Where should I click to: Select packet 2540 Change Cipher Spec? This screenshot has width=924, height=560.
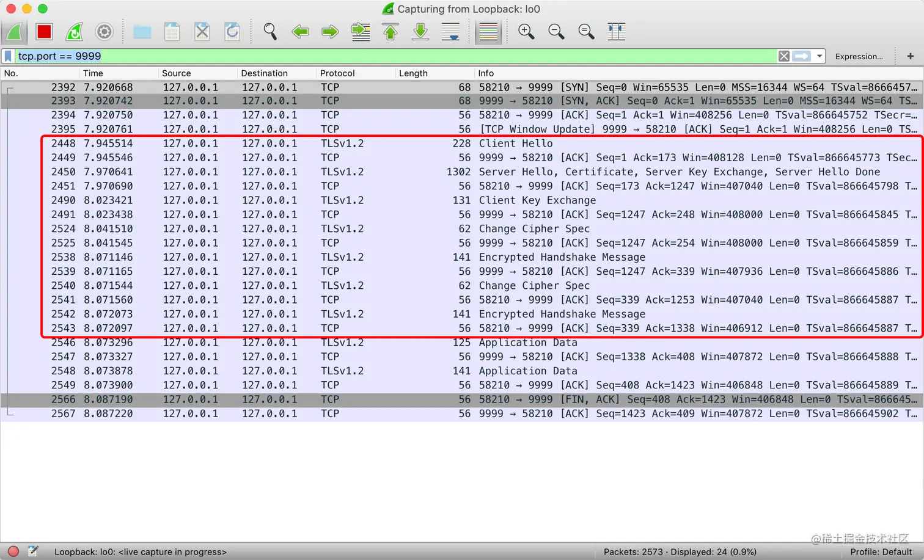[x=462, y=286]
